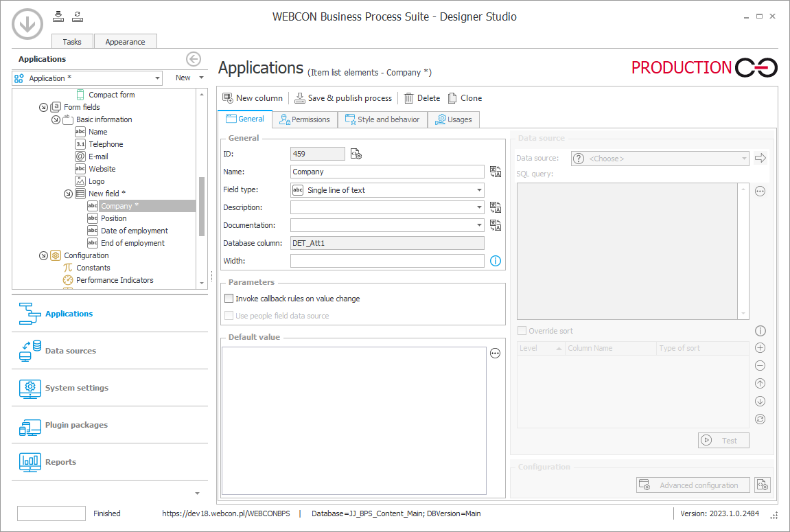Image resolution: width=790 pixels, height=532 pixels.
Task: Select Date of employment tree item
Action: [135, 231]
